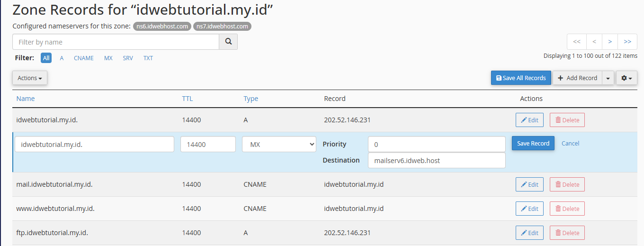This screenshot has width=644, height=246.
Task: Edit the ftp.idwebtutorial.my.id. record
Action: pos(529,233)
